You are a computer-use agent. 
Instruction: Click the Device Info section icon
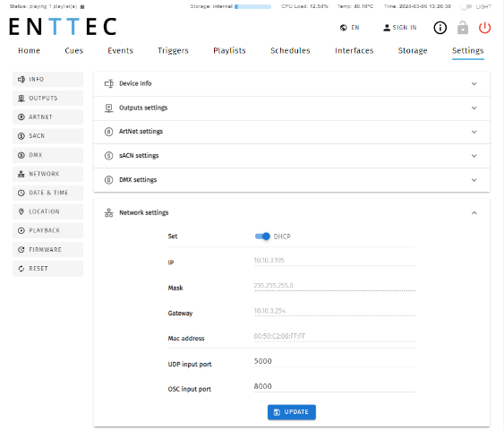pyautogui.click(x=109, y=83)
